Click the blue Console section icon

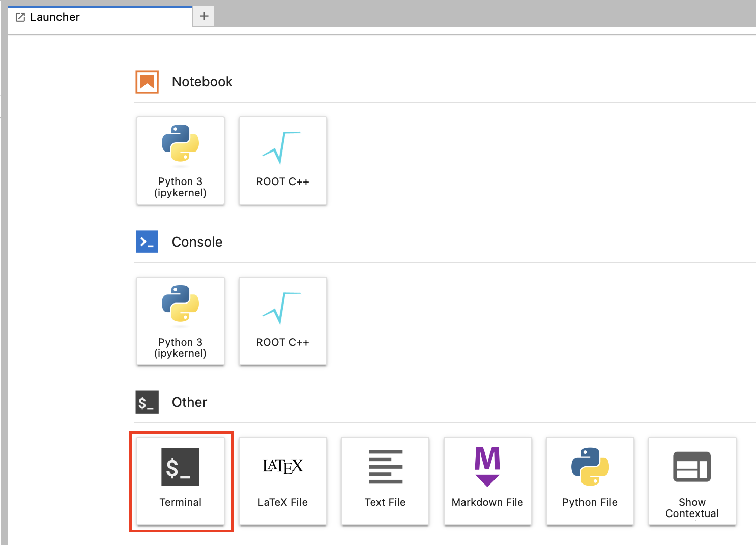point(147,242)
